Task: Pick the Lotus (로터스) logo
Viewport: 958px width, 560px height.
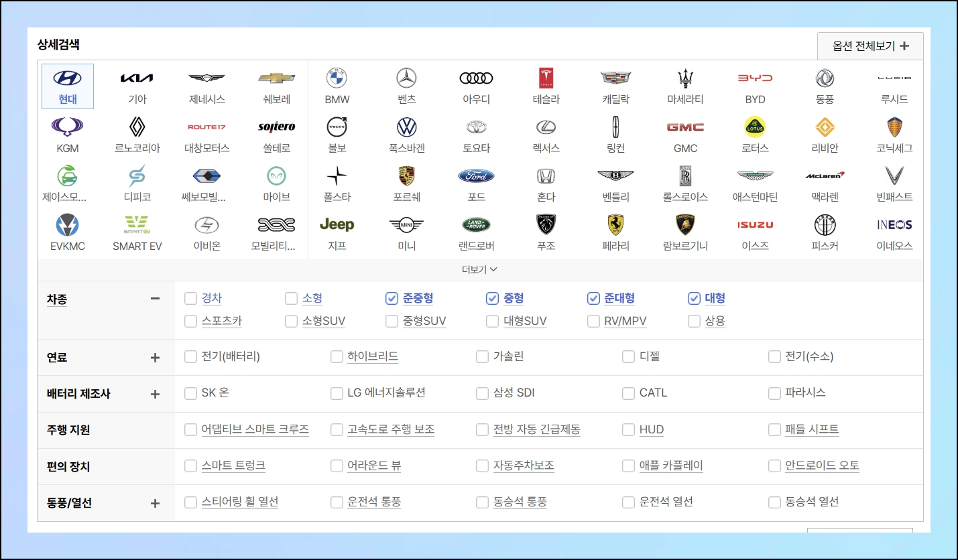Action: click(756, 127)
